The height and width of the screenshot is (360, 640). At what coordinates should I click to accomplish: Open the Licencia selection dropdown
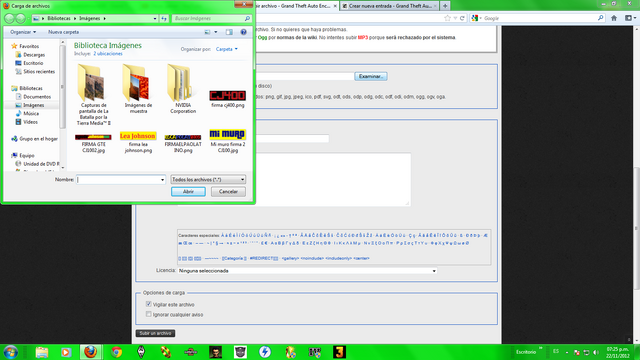[x=307, y=271]
